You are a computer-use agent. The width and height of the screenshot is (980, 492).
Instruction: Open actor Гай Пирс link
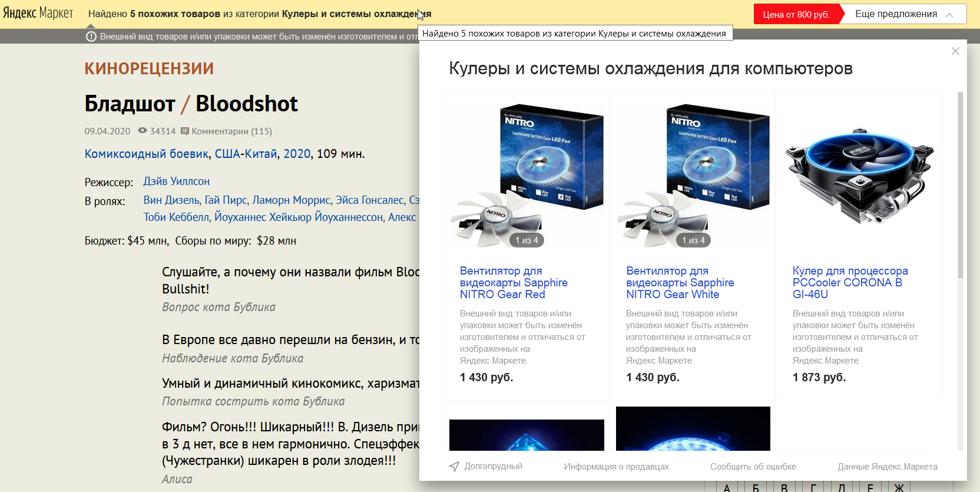226,200
